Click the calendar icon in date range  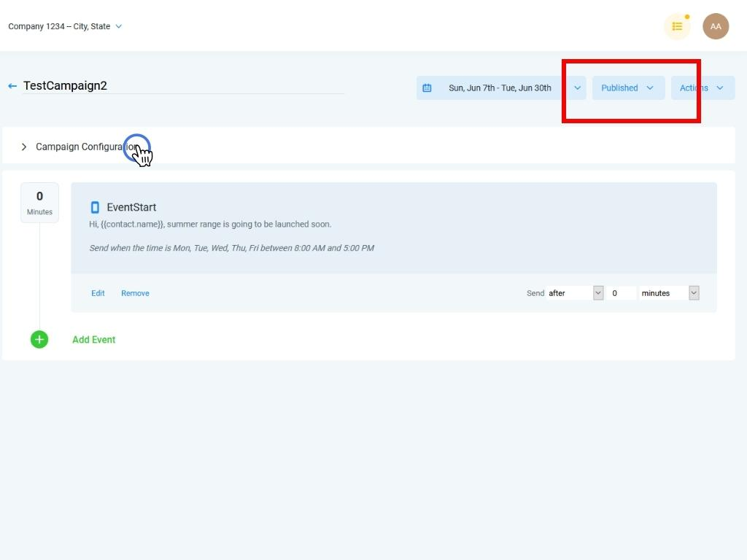[427, 88]
